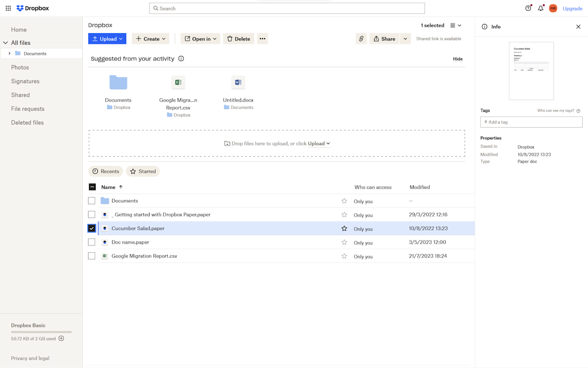Click the Upgrade link
Viewport: 588px width, 368px height.
(572, 8)
